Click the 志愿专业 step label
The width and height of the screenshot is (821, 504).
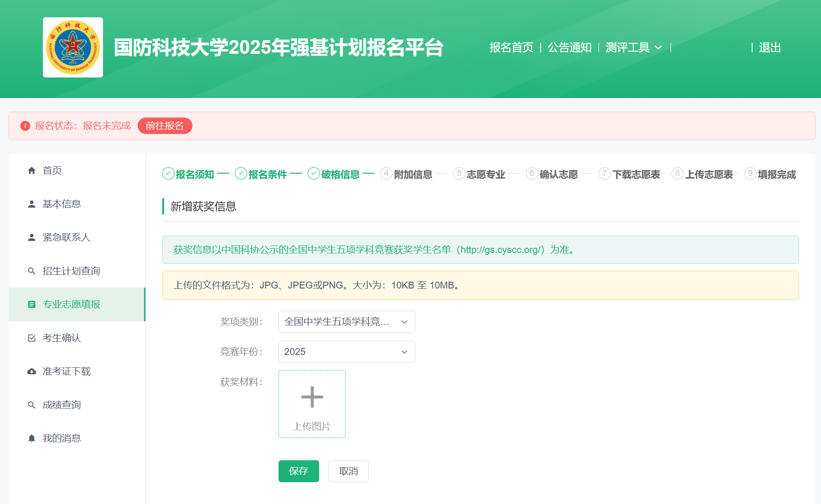click(x=486, y=175)
